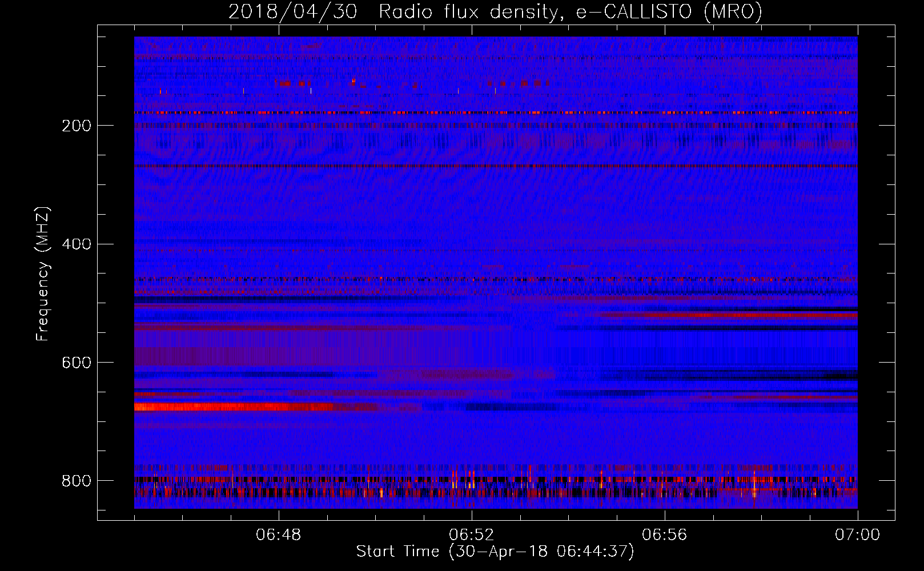Click the bright red emission band near 670 MHz
The width and height of the screenshot is (924, 571).
click(x=234, y=407)
